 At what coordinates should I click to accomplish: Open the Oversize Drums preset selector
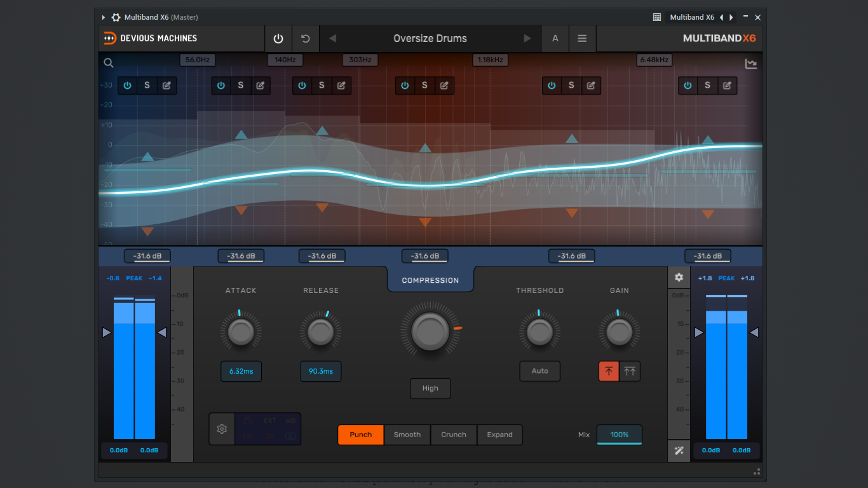[x=430, y=39]
